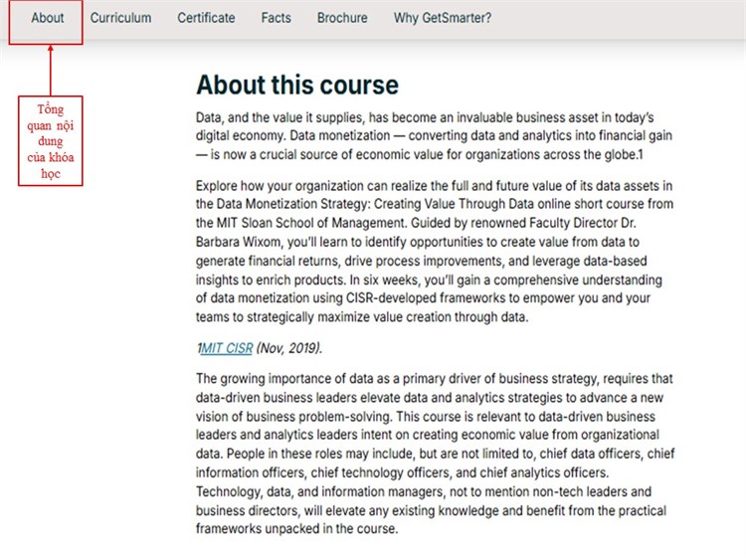The image size is (746, 560).
Task: Click the red arrow pointing to About
Action: pyautogui.click(x=51, y=71)
